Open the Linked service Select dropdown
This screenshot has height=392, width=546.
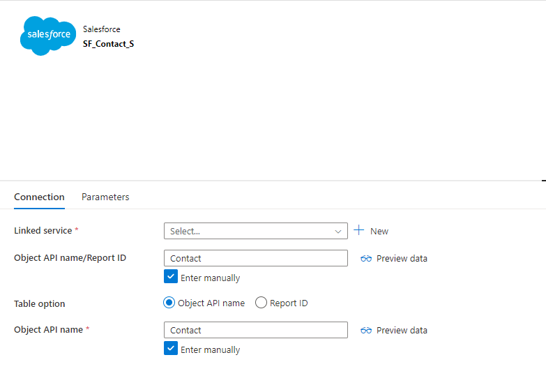tap(256, 231)
